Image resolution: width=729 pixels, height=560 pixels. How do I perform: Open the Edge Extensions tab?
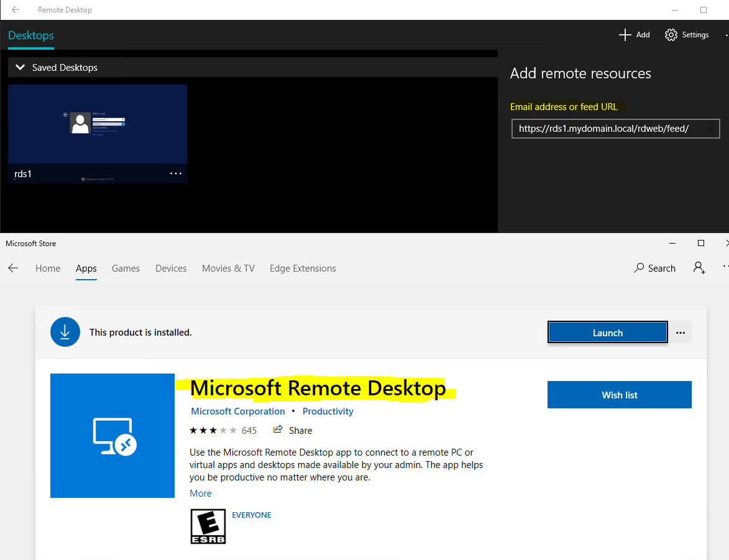tap(303, 269)
